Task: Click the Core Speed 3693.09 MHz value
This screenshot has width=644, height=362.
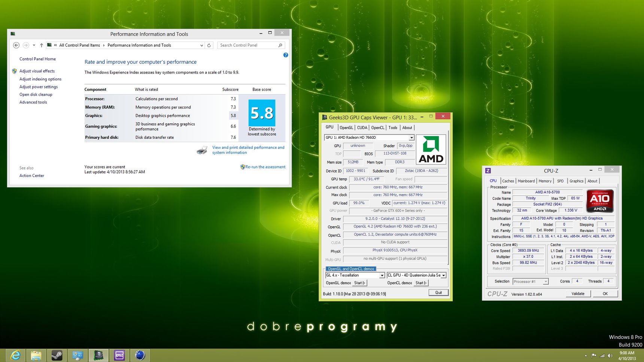Action: 528,251
